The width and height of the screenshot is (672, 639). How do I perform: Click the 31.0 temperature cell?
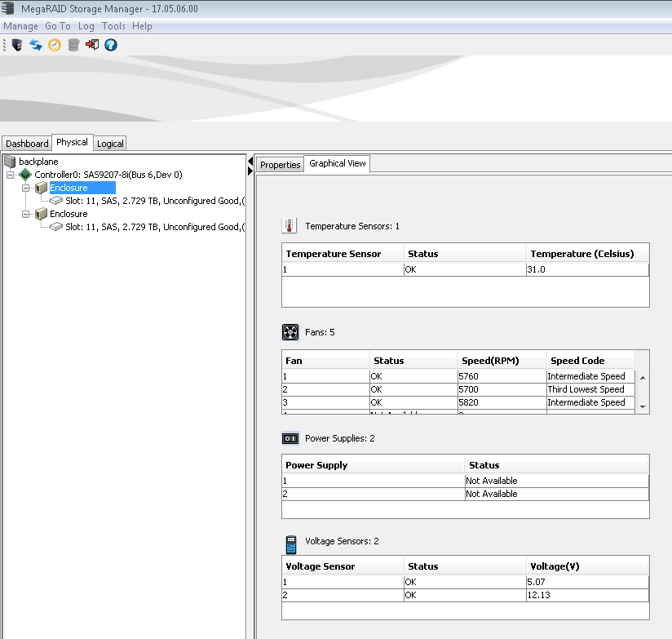click(x=587, y=269)
